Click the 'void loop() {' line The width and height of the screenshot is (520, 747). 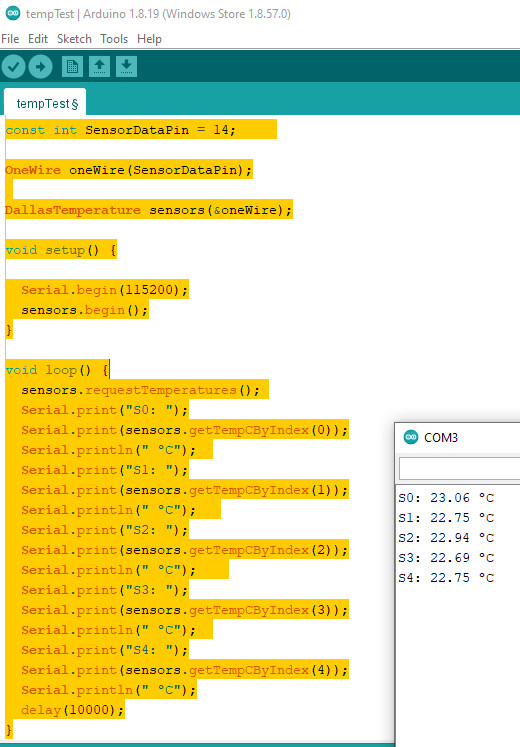click(57, 370)
